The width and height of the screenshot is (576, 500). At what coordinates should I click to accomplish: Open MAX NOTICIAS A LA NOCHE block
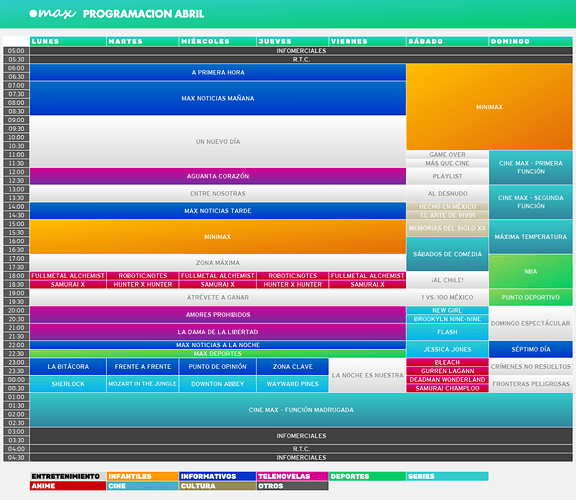pyautogui.click(x=218, y=345)
